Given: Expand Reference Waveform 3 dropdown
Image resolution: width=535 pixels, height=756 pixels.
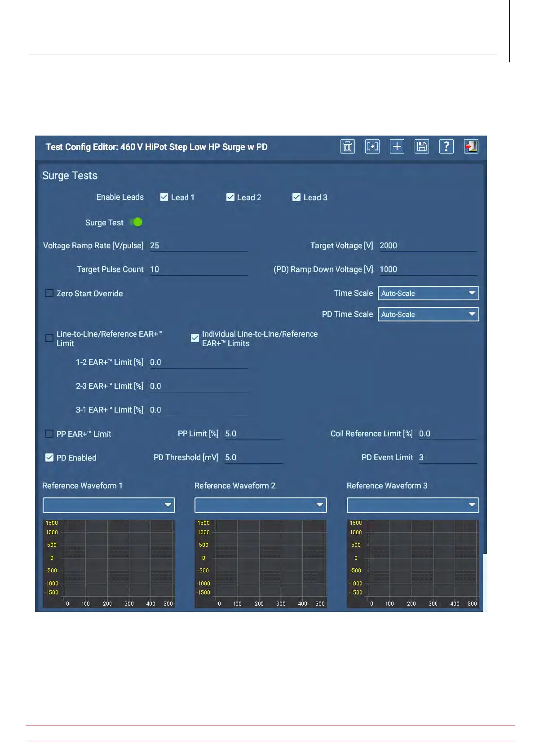Looking at the screenshot, I should click(x=413, y=505).
